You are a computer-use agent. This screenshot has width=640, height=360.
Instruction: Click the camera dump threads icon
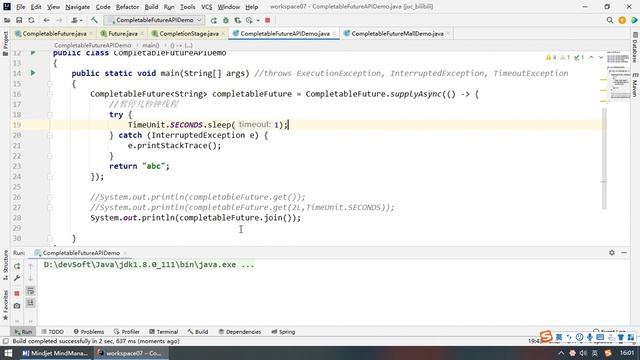(17, 305)
